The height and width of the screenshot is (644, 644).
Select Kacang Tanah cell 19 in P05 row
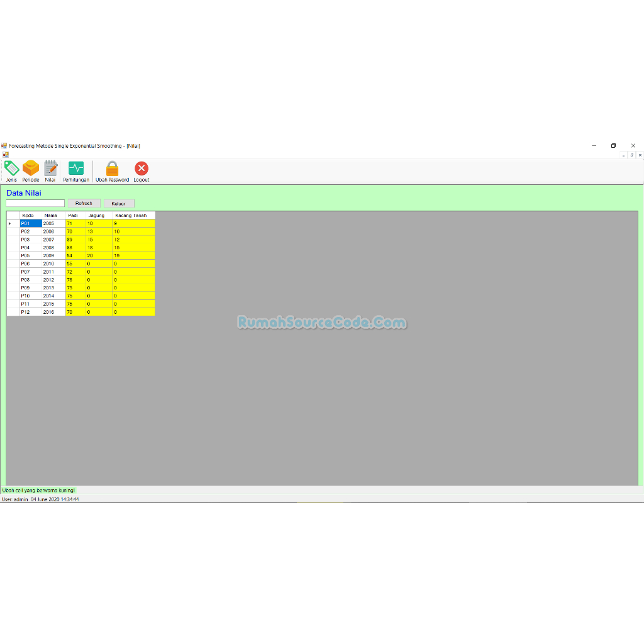[x=134, y=255]
